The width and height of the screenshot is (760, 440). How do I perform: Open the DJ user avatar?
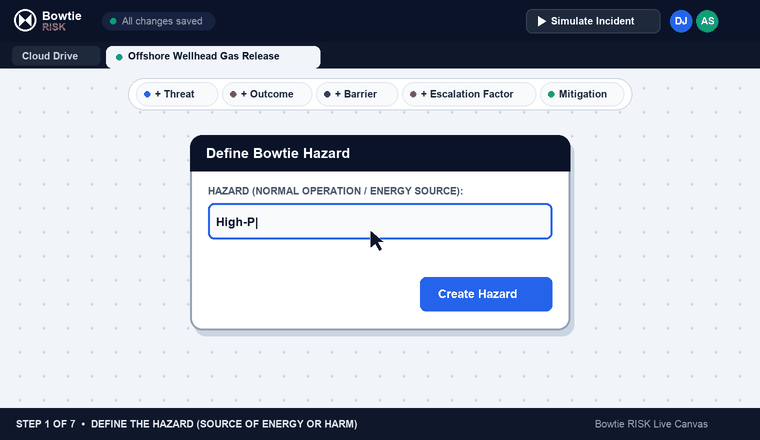[681, 21]
